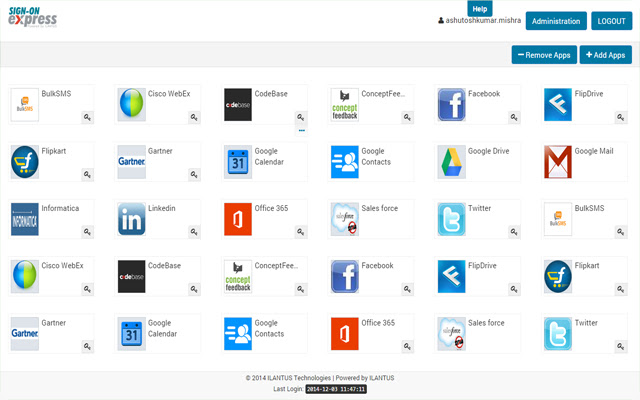This screenshot has width=640, height=400.
Task: Click the Add Apps button
Action: click(x=606, y=55)
